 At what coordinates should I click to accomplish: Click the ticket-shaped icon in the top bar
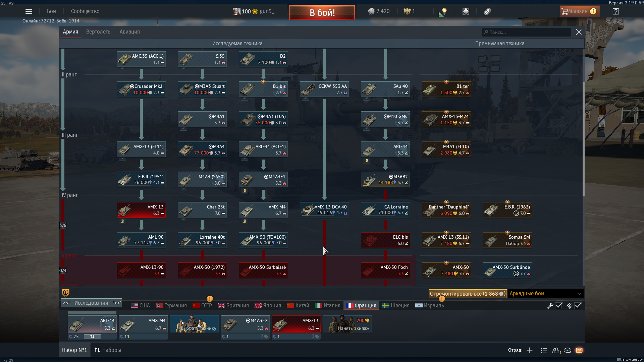[487, 11]
